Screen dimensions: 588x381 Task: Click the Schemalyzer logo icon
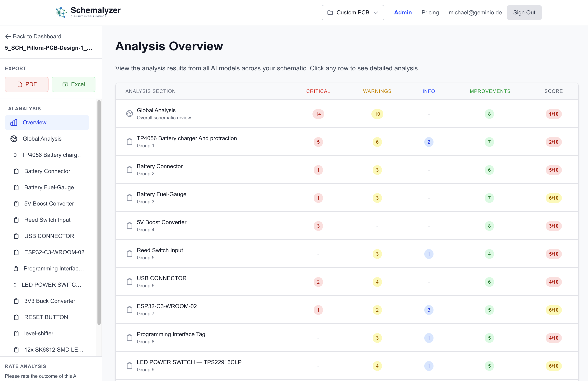61,12
